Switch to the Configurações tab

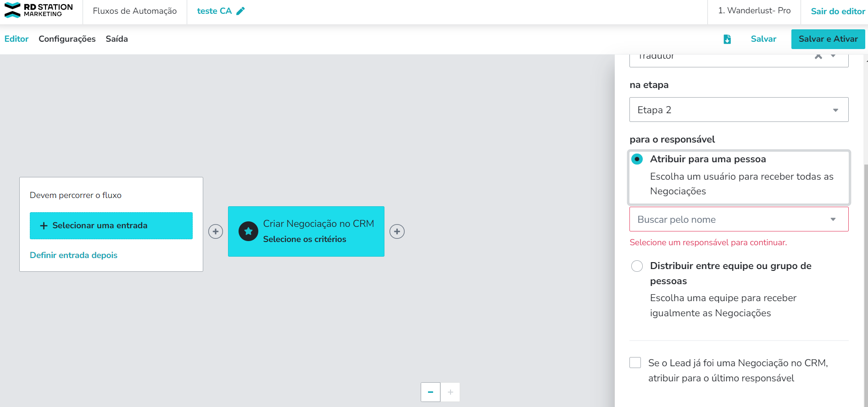67,39
